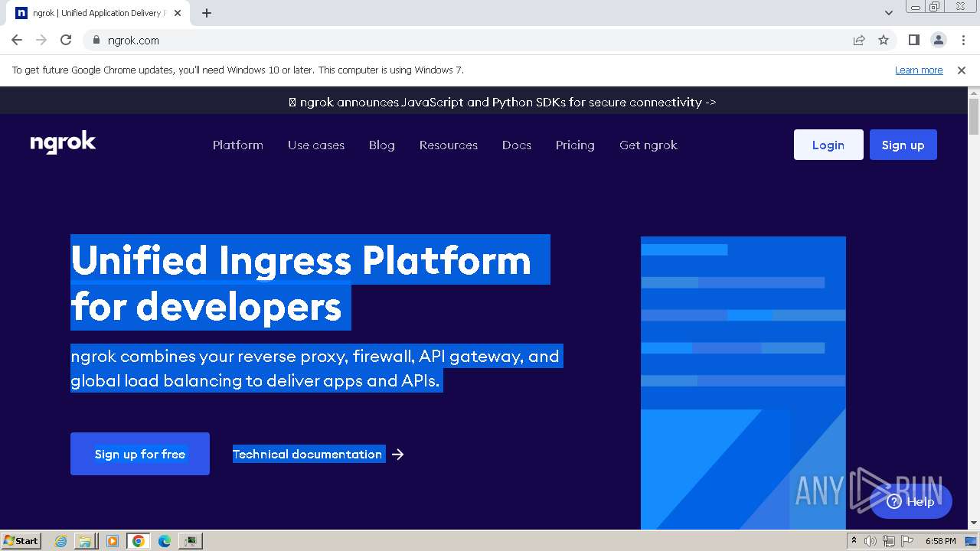The height and width of the screenshot is (551, 980).
Task: Open the Learn more link
Action: 919,70
